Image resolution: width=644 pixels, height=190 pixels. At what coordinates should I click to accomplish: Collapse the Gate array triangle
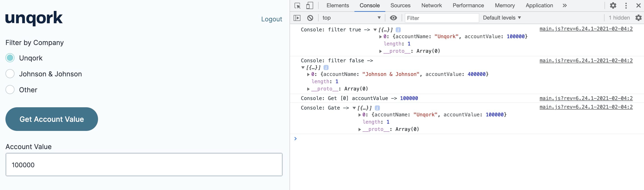pos(354,108)
